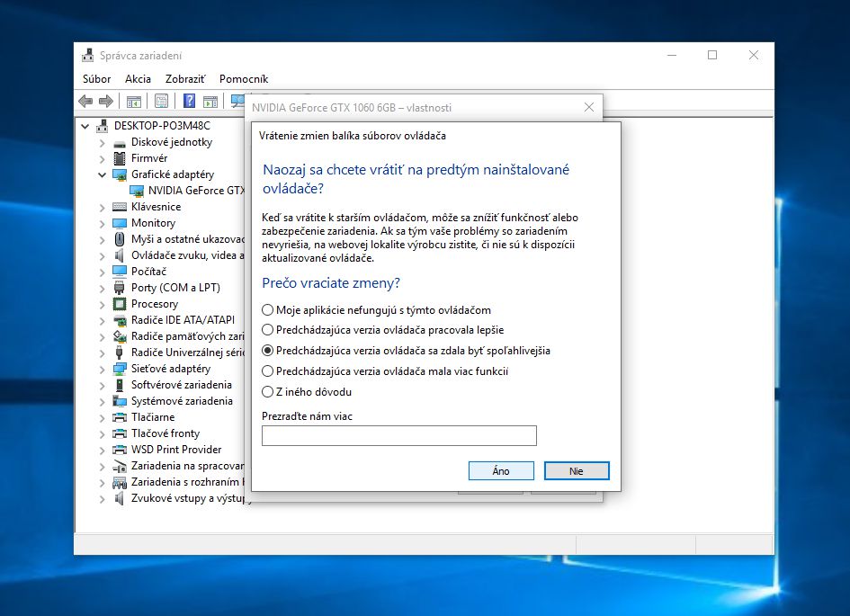Click the Zvukové vstupy a výstupy icon
850x616 pixels.
(x=120, y=498)
